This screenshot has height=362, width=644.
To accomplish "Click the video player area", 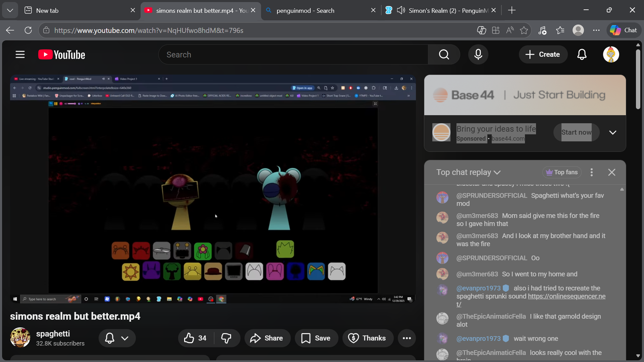I will pos(213,189).
